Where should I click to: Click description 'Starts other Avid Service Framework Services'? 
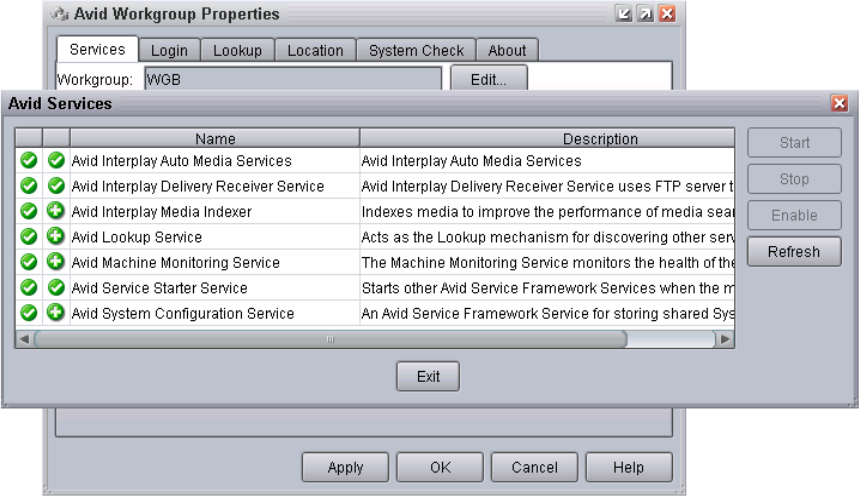547,288
